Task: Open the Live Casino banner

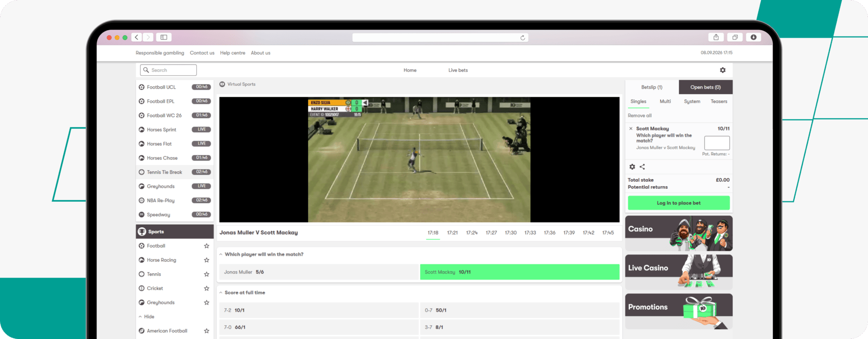Action: point(678,272)
